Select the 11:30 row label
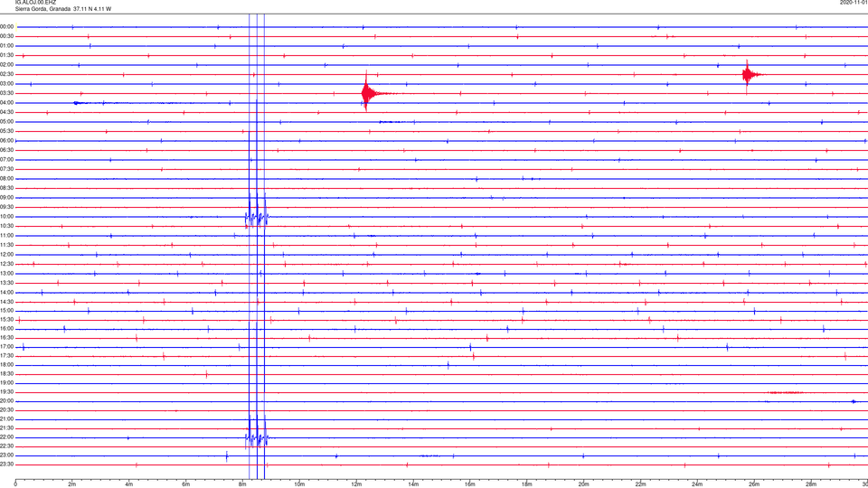 pyautogui.click(x=6, y=245)
